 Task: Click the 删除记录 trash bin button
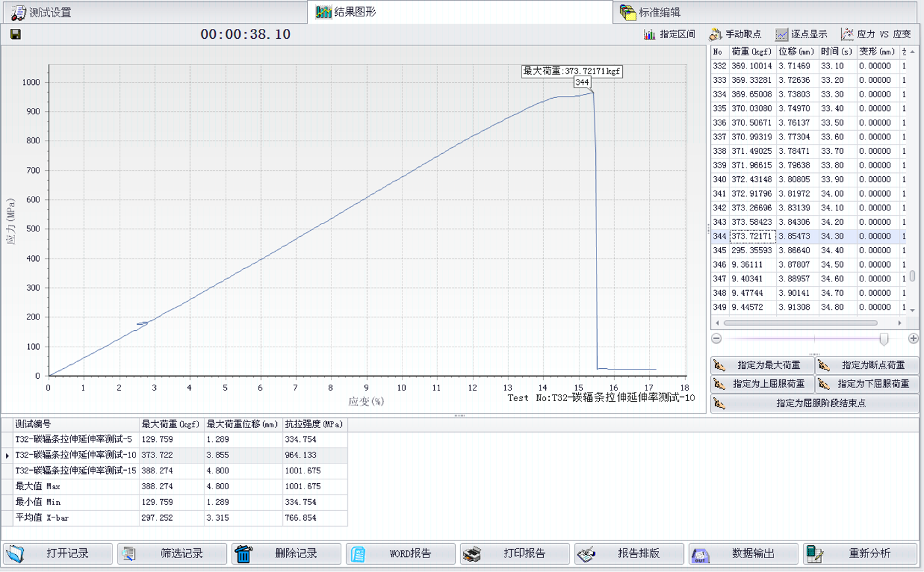[286, 554]
